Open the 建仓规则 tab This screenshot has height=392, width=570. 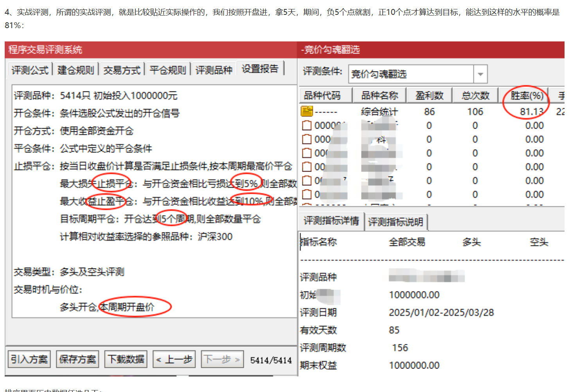click(75, 69)
